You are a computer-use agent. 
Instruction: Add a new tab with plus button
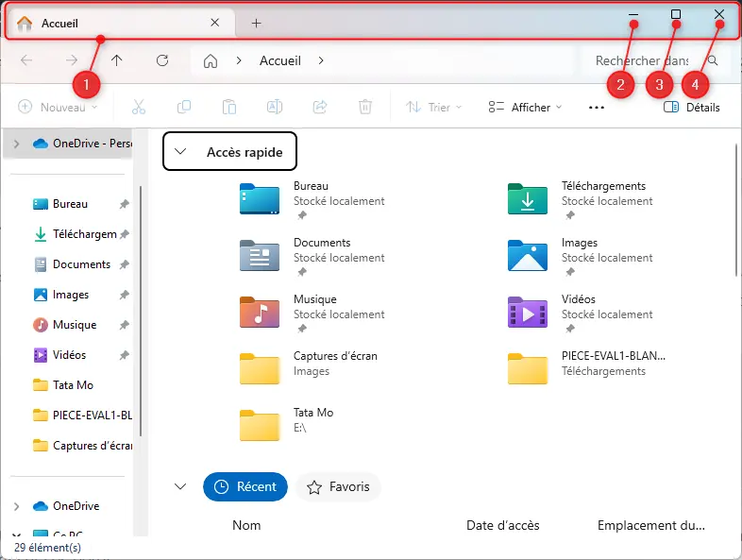(x=256, y=23)
